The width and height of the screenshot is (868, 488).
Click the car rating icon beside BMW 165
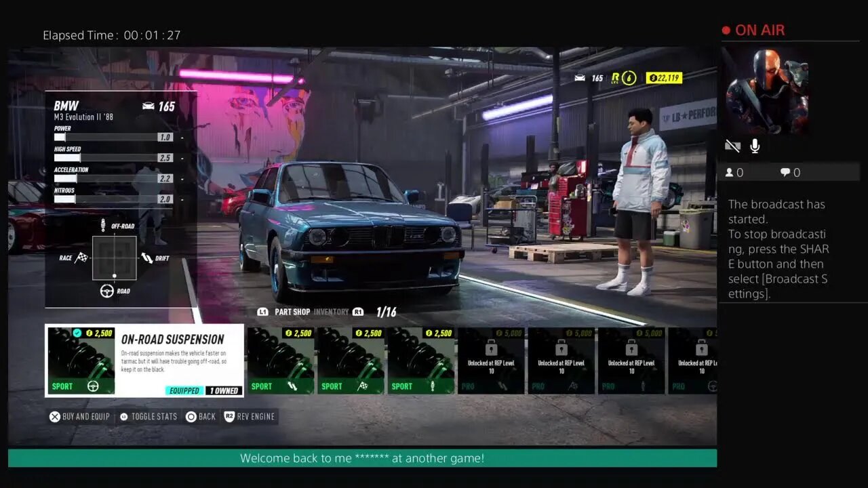click(x=148, y=106)
